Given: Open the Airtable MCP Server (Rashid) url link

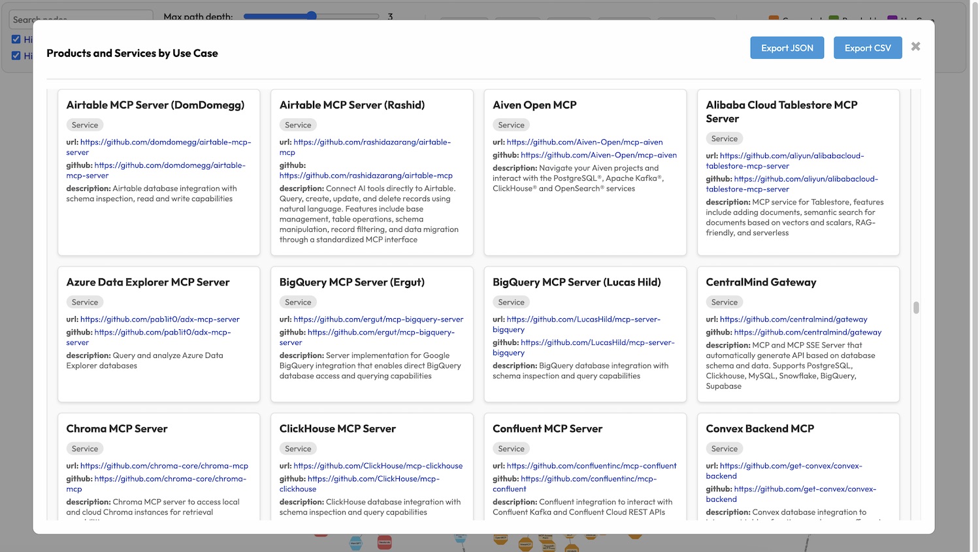Looking at the screenshot, I should coord(366,147).
